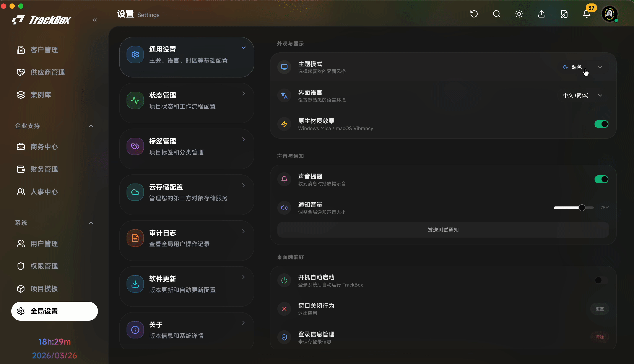
Task: Click the 2026/03/26 date text
Action: 54,356
